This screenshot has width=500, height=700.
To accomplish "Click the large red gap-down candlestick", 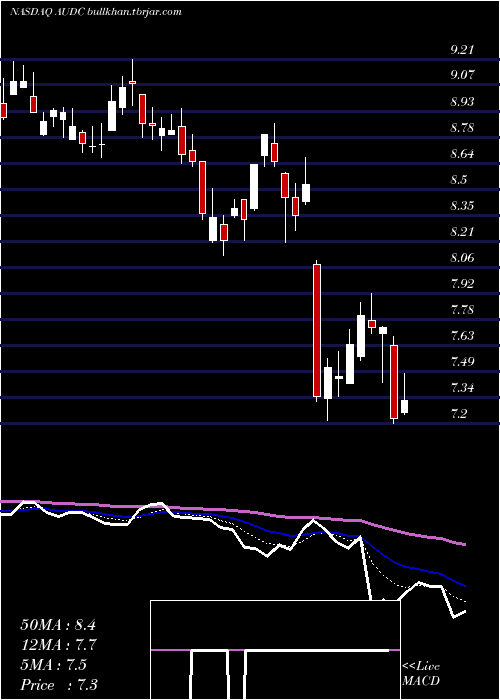I will (317, 330).
